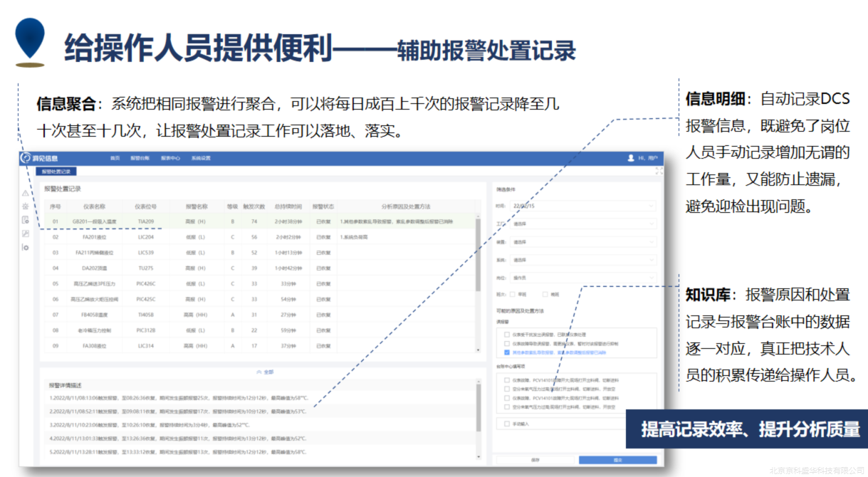Go to 首页 in top menu
This screenshot has height=477, width=868.
click(x=115, y=158)
